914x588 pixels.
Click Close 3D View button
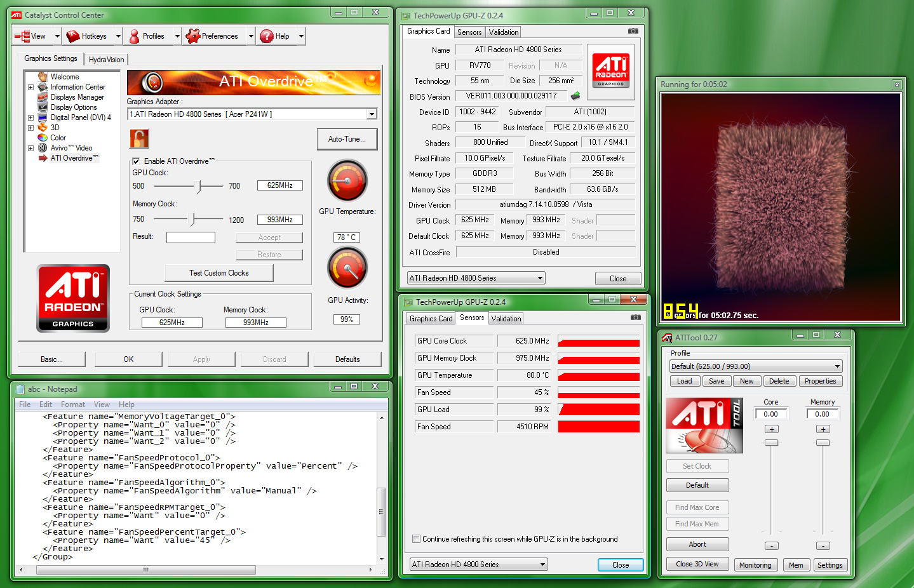pos(697,564)
